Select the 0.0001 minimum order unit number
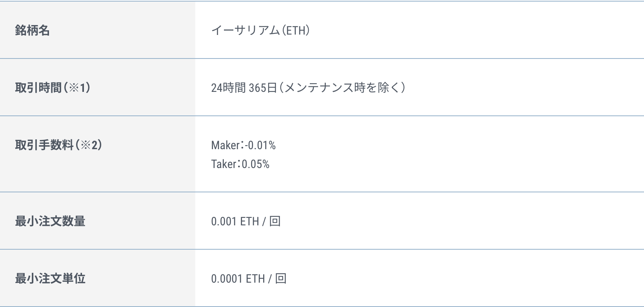 [x=226, y=279]
